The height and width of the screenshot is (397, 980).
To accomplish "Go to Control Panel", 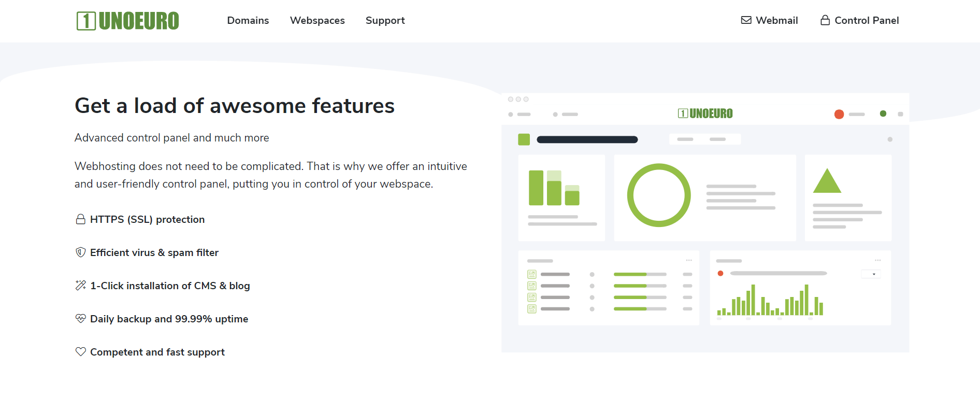I will [860, 20].
